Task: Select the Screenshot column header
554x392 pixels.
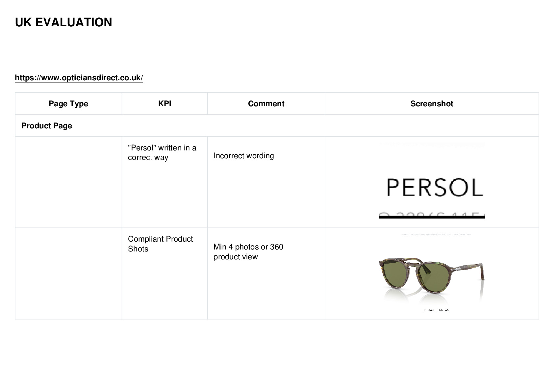Action: pyautogui.click(x=432, y=104)
